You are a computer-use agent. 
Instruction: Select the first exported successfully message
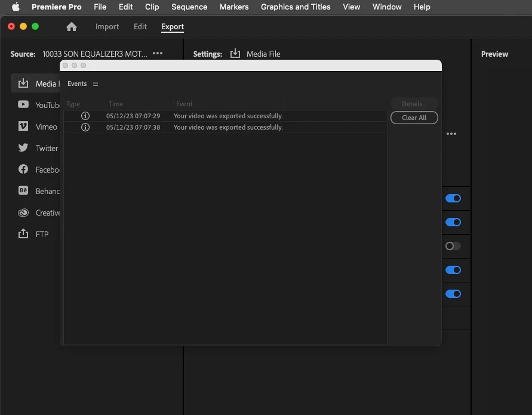pyautogui.click(x=228, y=116)
